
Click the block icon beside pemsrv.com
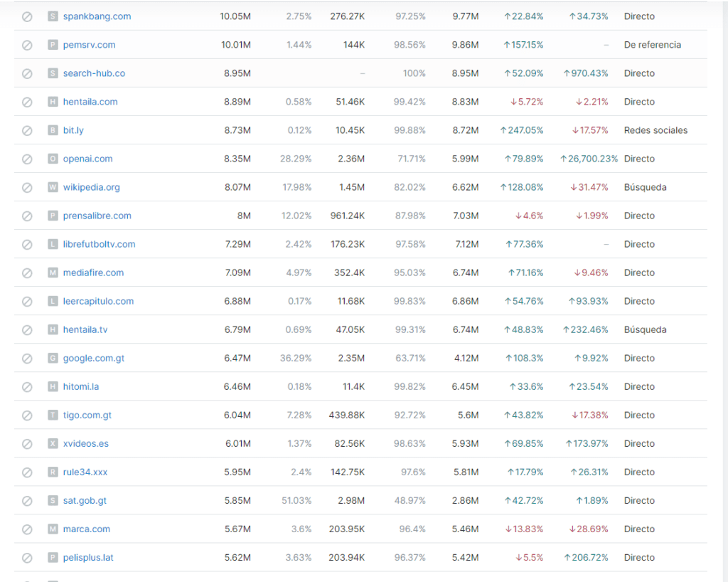point(27,45)
